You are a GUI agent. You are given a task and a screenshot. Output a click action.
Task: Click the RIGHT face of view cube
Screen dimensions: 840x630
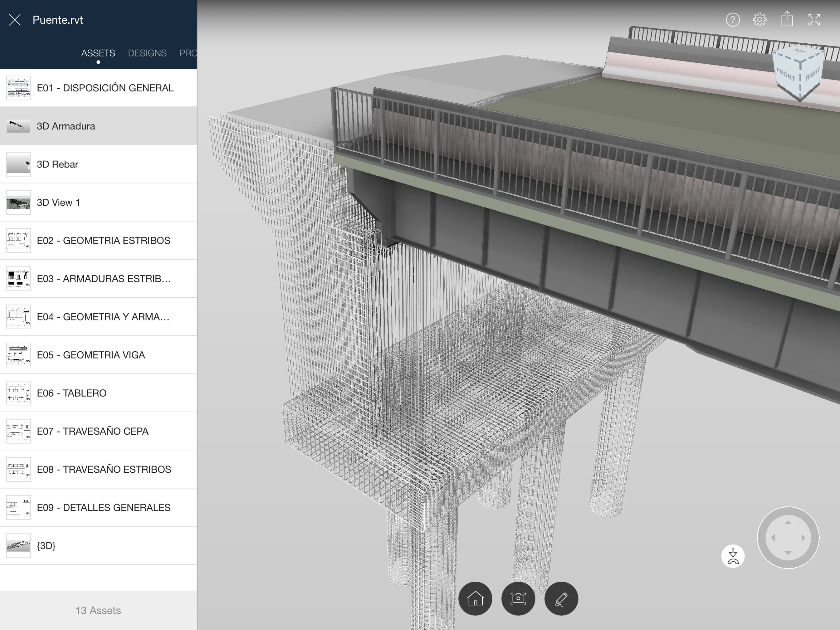tap(812, 74)
